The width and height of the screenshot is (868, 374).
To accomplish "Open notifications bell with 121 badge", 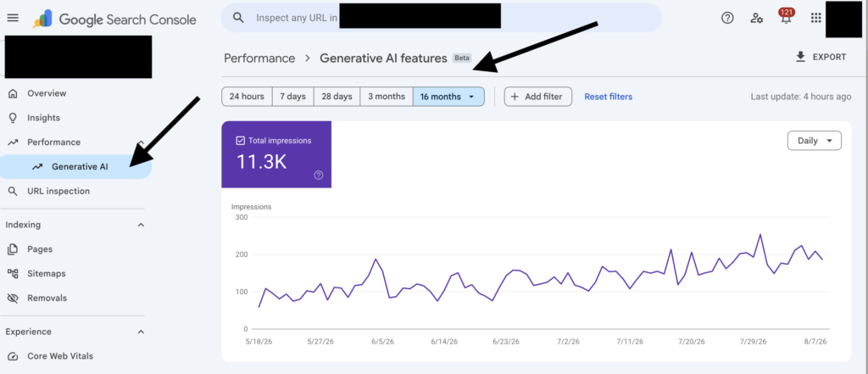I will (x=786, y=17).
